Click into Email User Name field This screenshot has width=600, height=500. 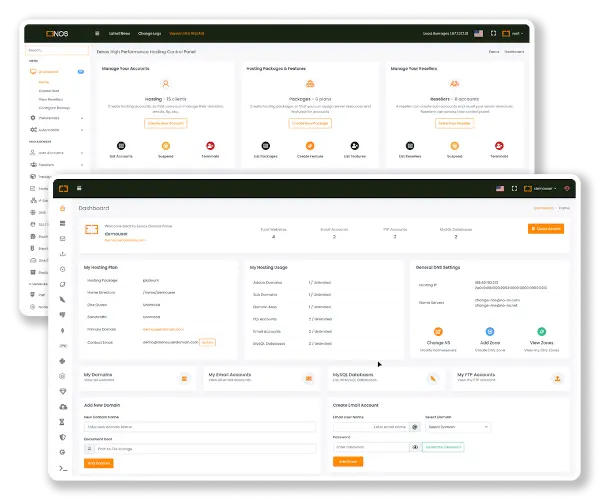click(x=371, y=427)
